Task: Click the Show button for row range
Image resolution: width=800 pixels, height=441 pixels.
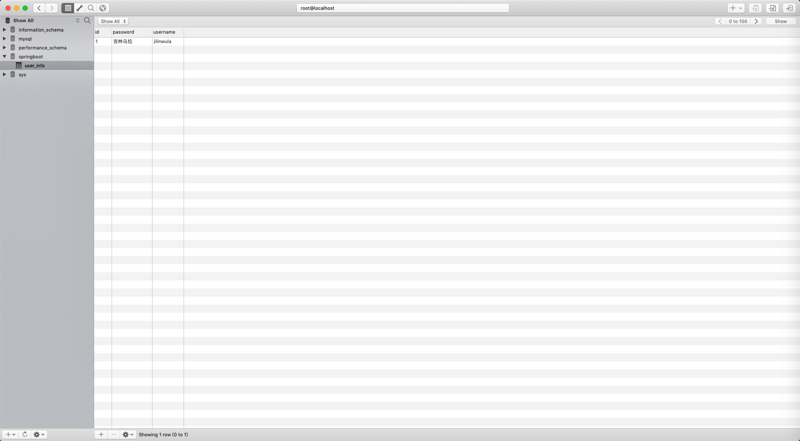Action: (781, 21)
